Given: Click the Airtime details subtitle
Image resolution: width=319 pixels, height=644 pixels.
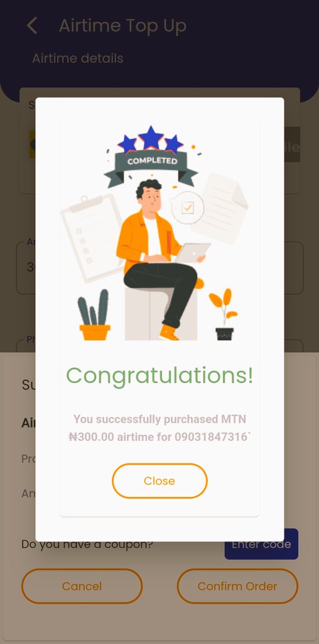Looking at the screenshot, I should coord(78,58).
